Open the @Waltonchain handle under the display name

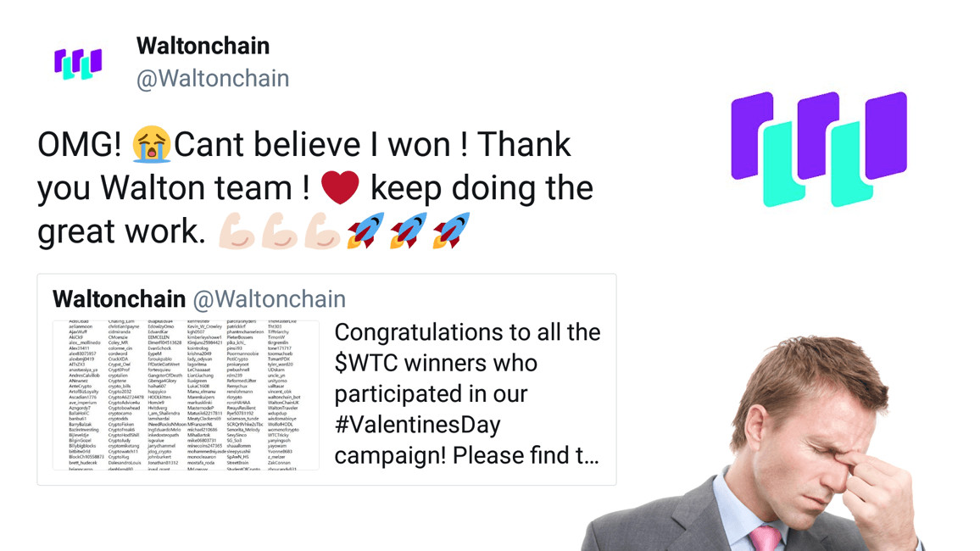pyautogui.click(x=213, y=78)
